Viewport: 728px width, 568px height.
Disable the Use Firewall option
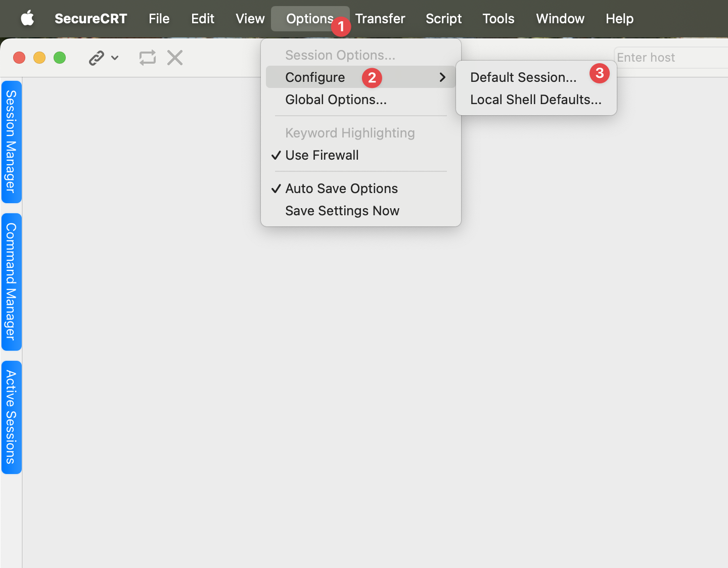[x=322, y=155]
